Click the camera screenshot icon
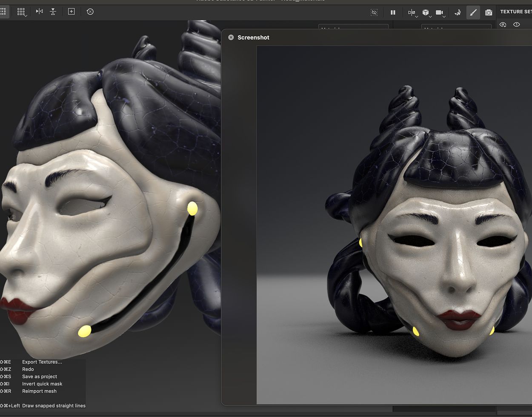 489,12
